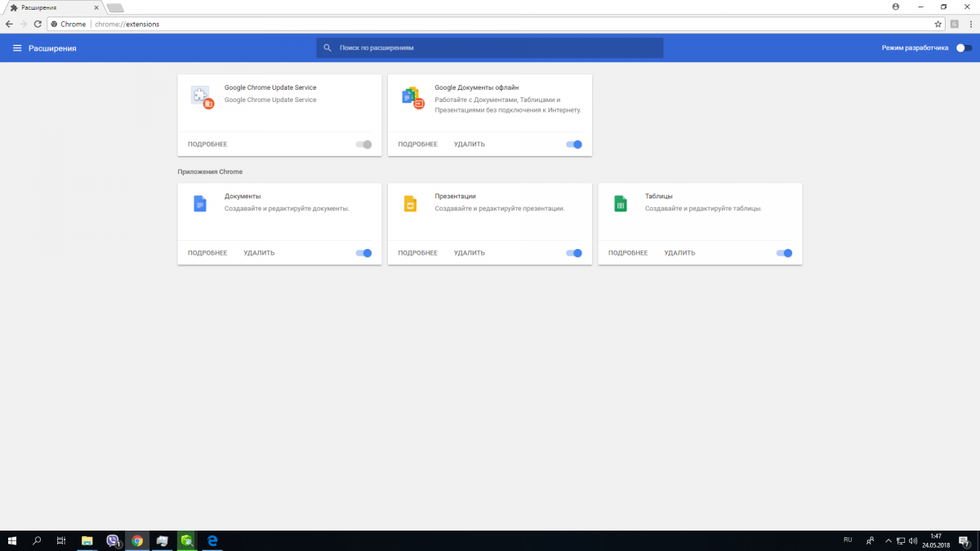Click Подробнее on the Таблицы card
Image resolution: width=980 pixels, height=551 pixels.
[x=628, y=253]
